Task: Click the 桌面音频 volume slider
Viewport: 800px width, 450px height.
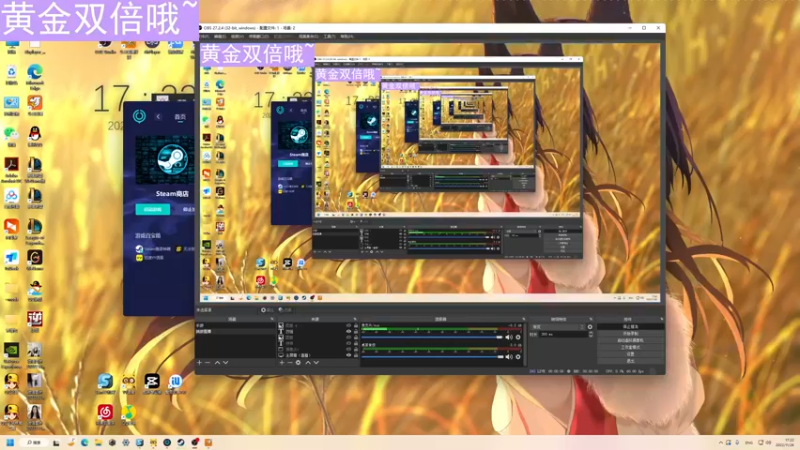Action: 432,356
